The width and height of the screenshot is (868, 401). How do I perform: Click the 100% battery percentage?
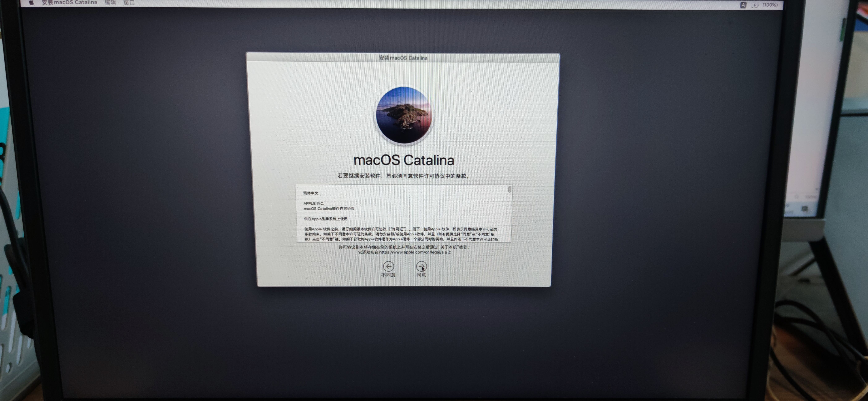pos(770,5)
